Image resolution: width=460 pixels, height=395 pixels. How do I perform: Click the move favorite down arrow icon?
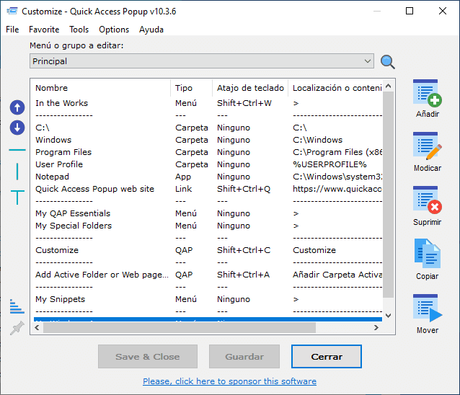coord(17,128)
